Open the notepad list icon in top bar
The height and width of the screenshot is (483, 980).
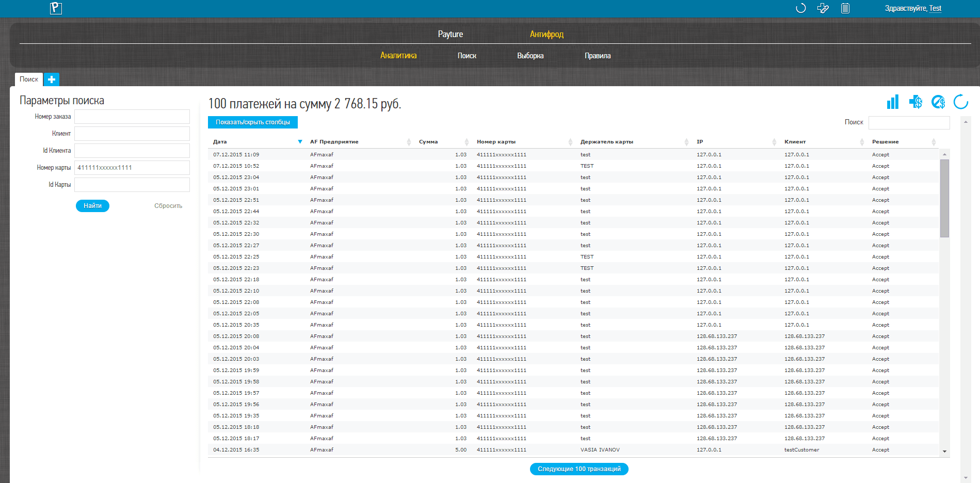pyautogui.click(x=845, y=8)
